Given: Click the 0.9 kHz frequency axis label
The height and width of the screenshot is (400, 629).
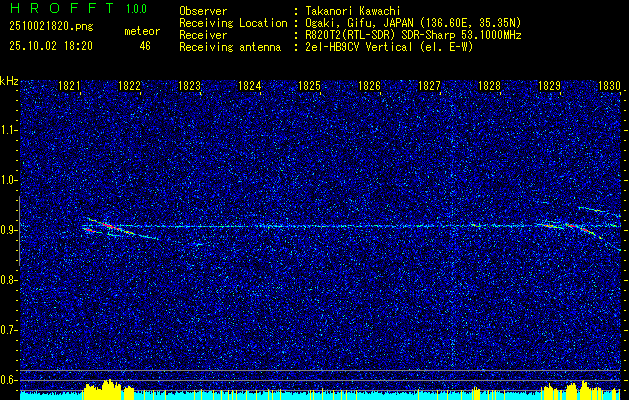Looking at the screenshot, I should coord(8,230).
